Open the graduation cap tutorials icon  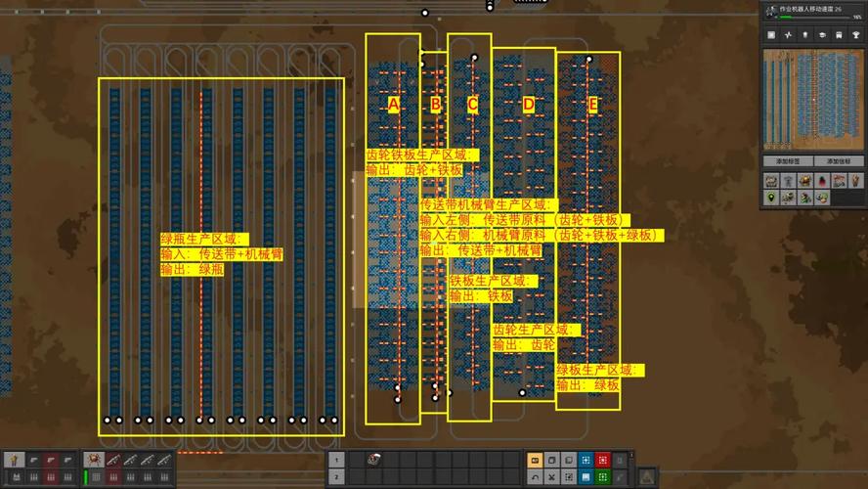(822, 35)
